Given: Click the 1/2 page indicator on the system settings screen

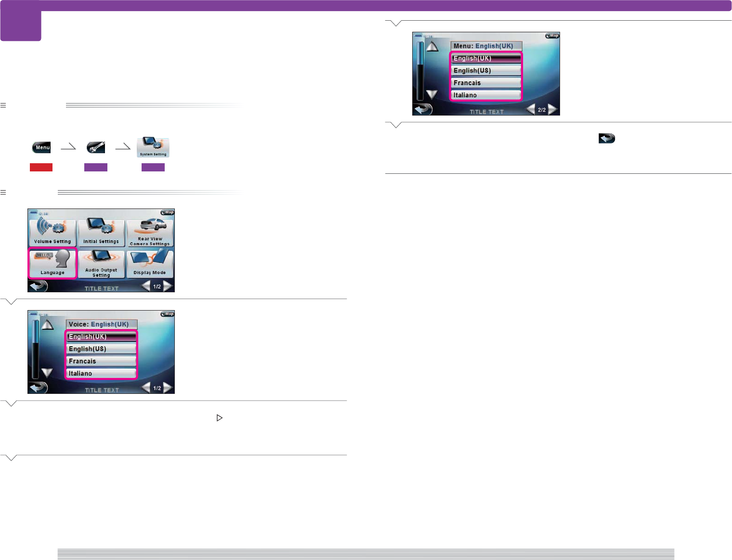Looking at the screenshot, I should point(157,287).
